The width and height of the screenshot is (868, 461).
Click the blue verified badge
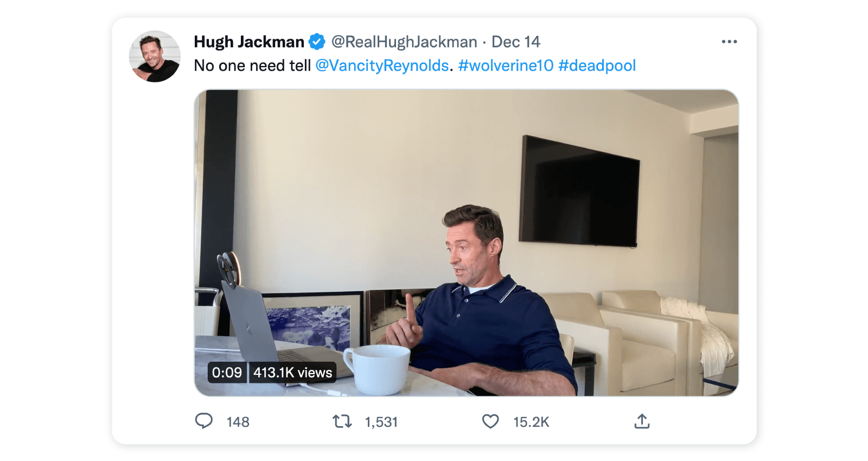(317, 42)
